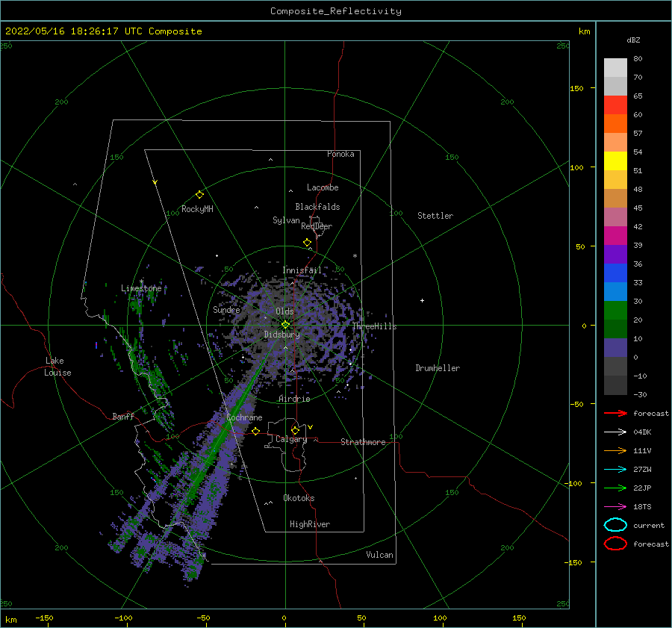
Task: Click the slate purple 0-10 dBZ swatch
Action: (615, 348)
